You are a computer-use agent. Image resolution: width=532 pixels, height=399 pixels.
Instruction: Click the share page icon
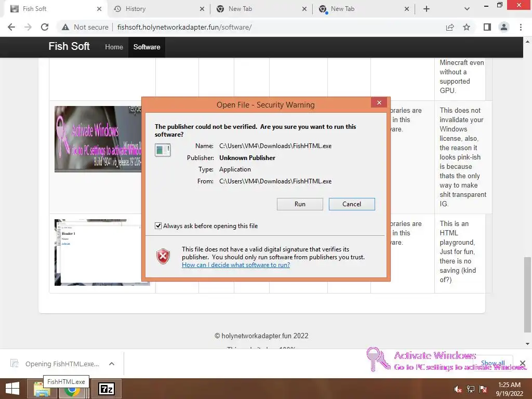point(450,27)
